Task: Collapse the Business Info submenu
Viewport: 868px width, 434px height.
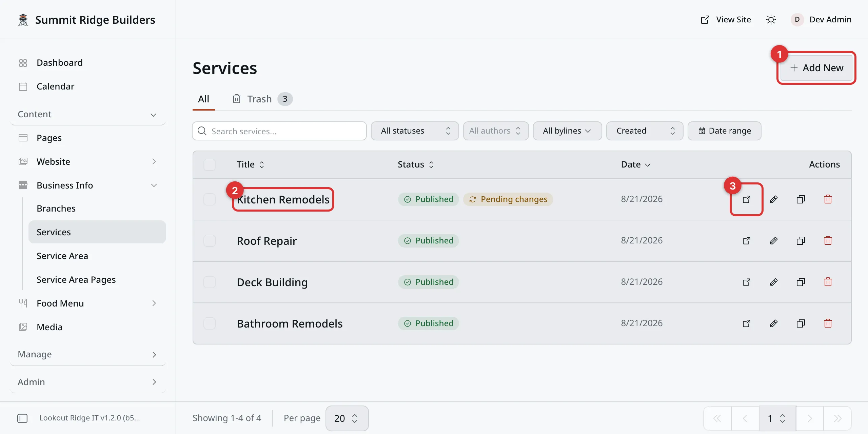Action: pyautogui.click(x=88, y=185)
